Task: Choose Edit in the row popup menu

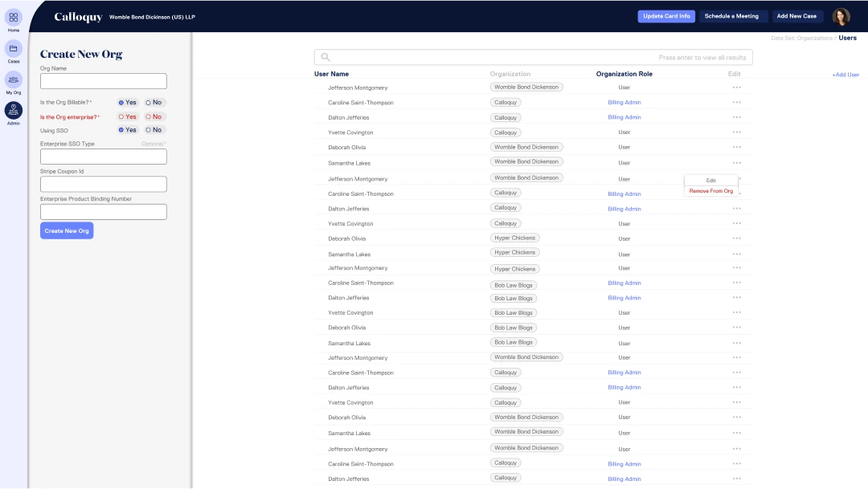Action: [x=710, y=181]
